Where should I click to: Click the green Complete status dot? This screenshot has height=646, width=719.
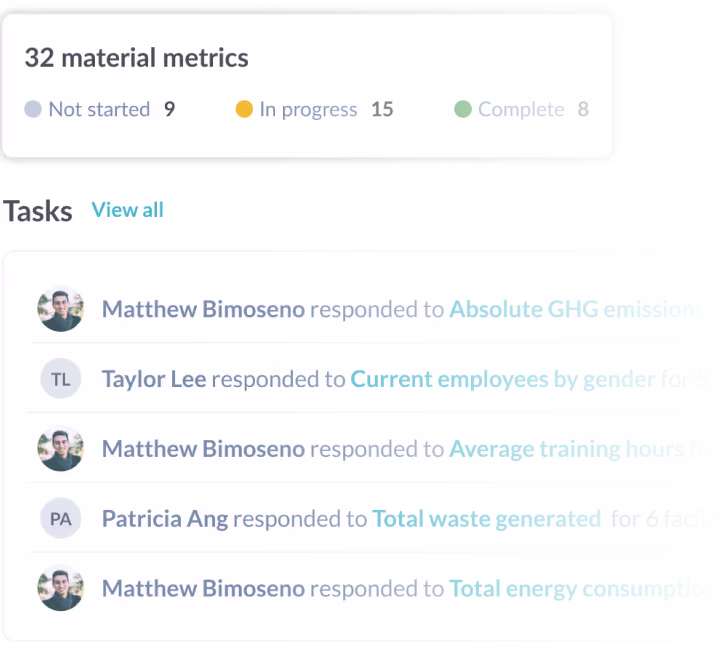463,109
